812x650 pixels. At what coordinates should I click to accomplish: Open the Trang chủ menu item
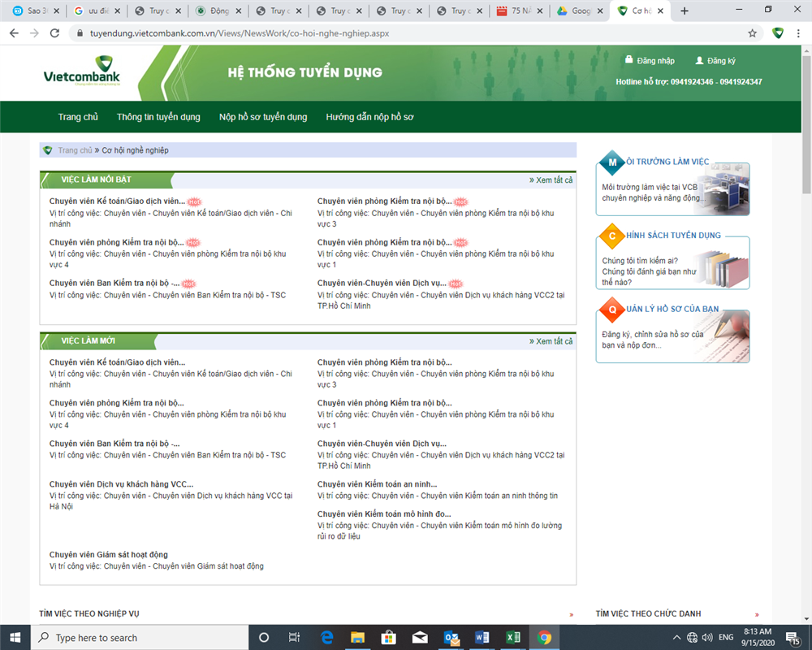pyautogui.click(x=78, y=117)
